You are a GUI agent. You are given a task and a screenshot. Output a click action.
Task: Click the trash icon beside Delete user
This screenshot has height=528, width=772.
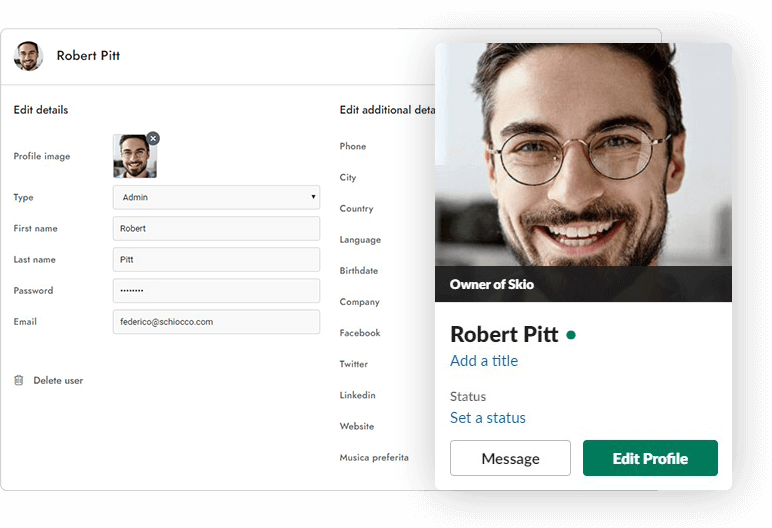point(19,380)
